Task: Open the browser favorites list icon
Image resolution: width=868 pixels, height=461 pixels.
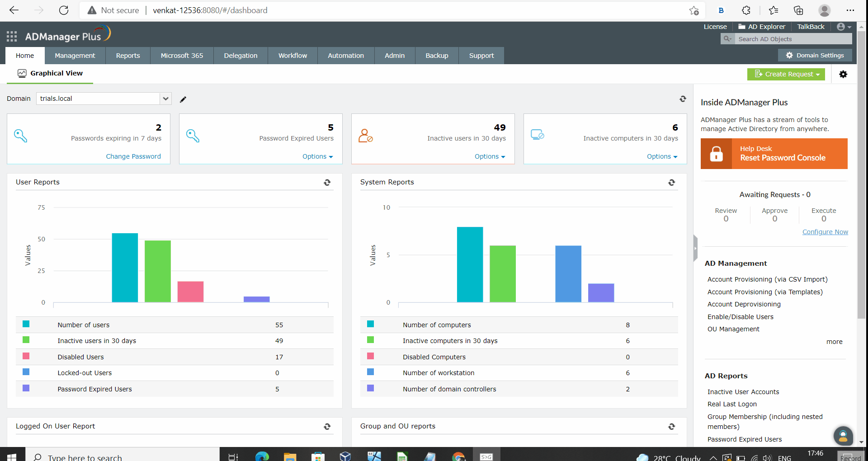Action: pos(774,10)
